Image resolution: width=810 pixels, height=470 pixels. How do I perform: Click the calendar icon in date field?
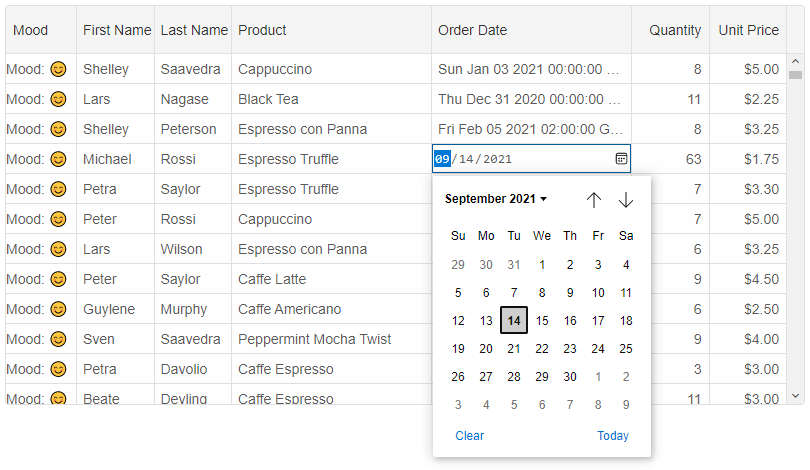coord(621,159)
